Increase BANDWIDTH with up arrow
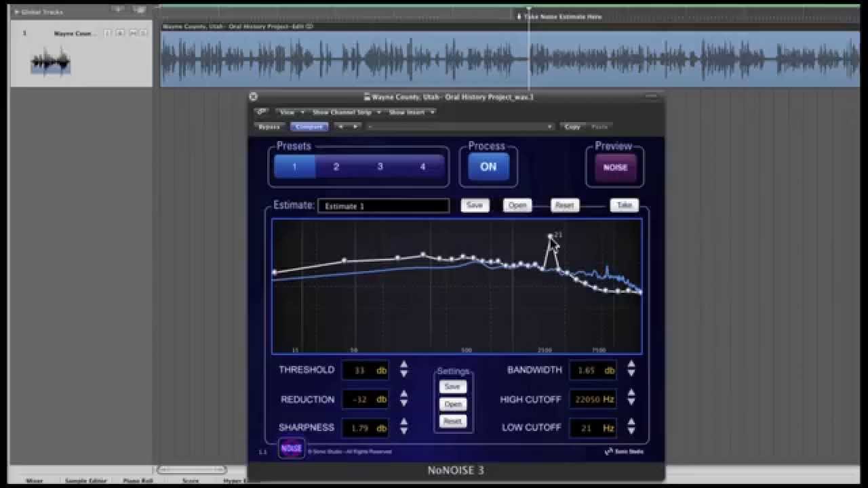The height and width of the screenshot is (488, 868). [x=631, y=365]
